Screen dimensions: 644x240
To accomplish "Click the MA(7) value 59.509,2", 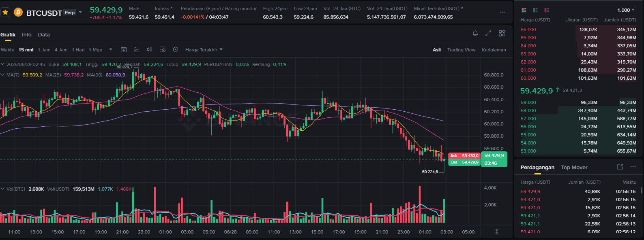I will coord(32,75).
